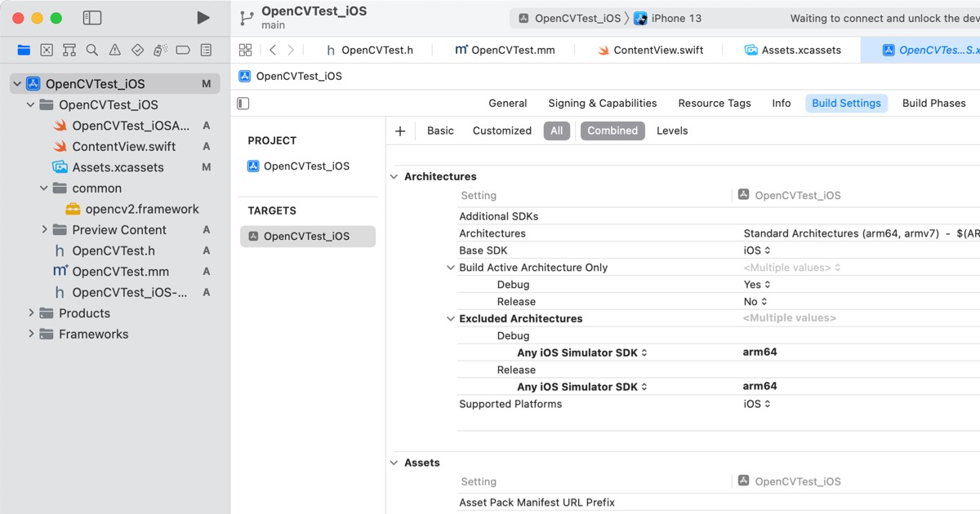Collapse the Assets settings section
This screenshot has width=980, height=514.
coord(395,463)
